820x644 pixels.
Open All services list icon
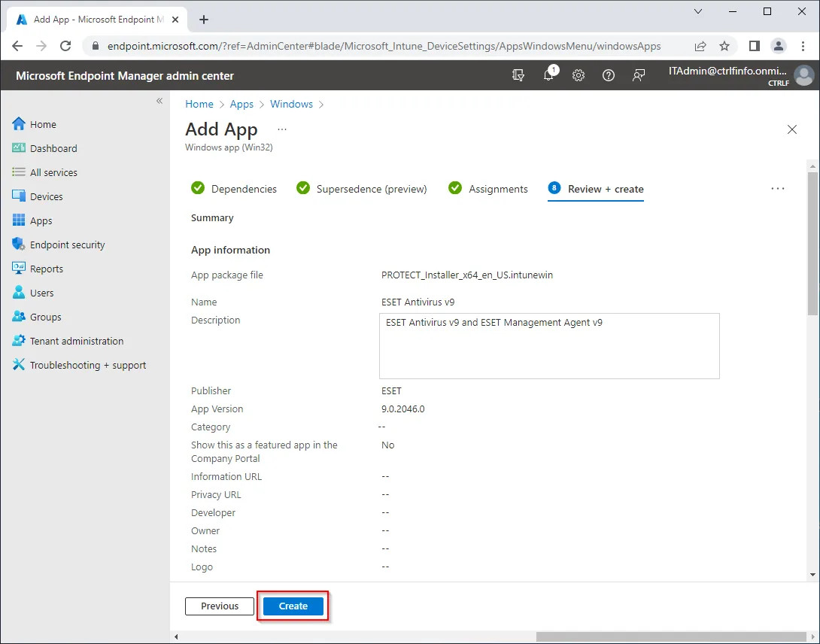tap(18, 172)
